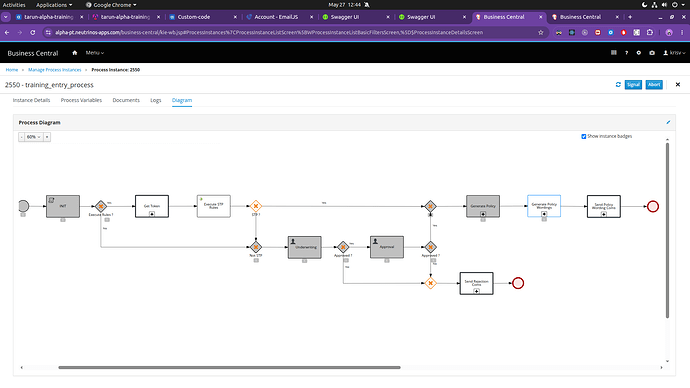Image resolution: width=690 pixels, height=388 pixels.
Task: Select the orange gateway before Send Rejection Coms
Action: click(x=430, y=283)
